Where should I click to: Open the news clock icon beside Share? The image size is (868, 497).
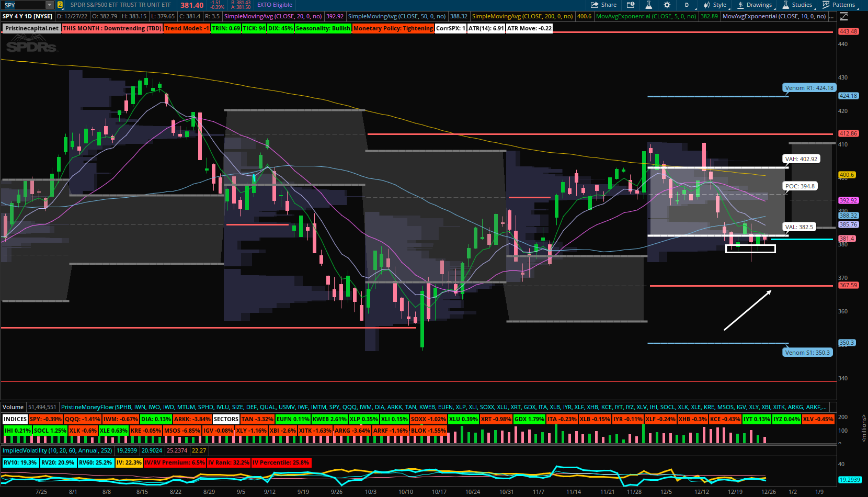tap(631, 5)
